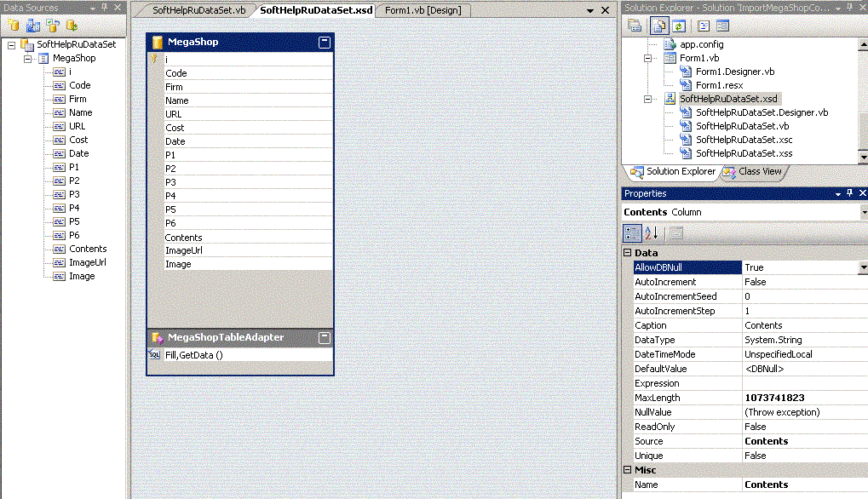Screen dimensions: 868x499
Task: Open the Data Sources window position dropdown
Action: pos(92,9)
